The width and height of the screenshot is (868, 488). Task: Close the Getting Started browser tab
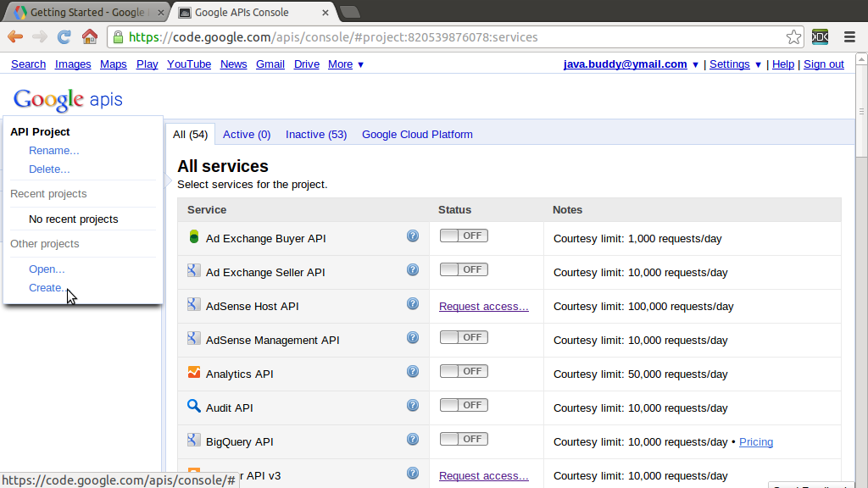pos(160,13)
